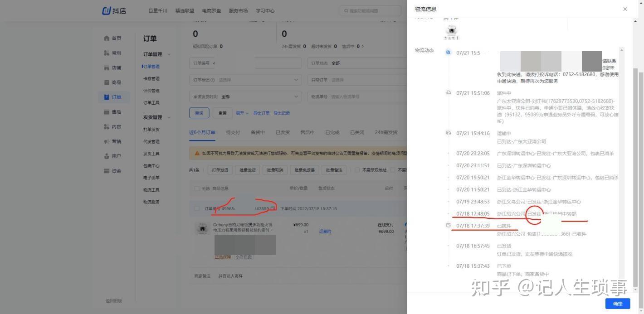Click the warning triangle icon in the notice banner
Viewport: 644px width, 314px height.
(x=197, y=153)
